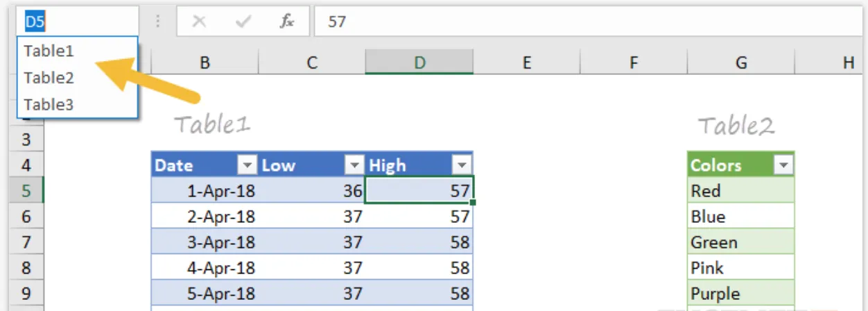Open the Colors column filter dropdown
Screen dimensions: 868x311
pyautogui.click(x=784, y=165)
